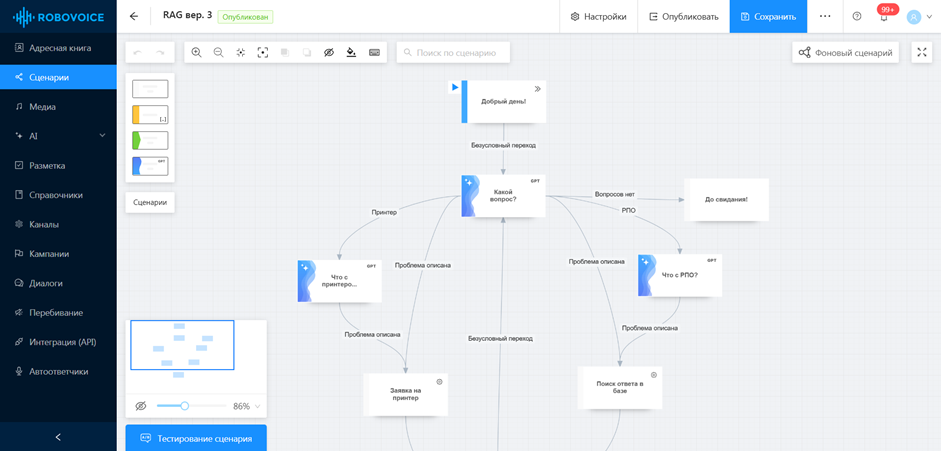Click the help question mark icon

pos(857,16)
